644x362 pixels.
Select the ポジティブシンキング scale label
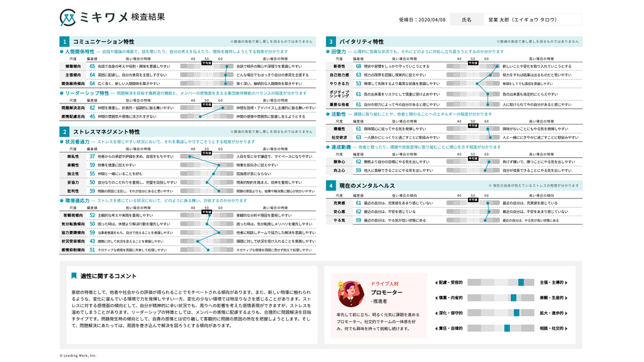tap(339, 94)
